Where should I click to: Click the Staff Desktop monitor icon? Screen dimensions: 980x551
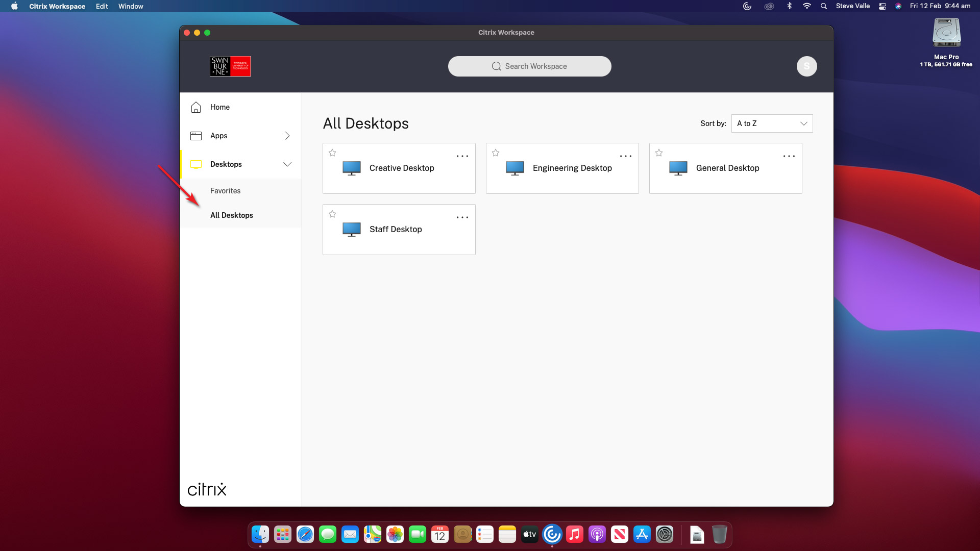pos(352,229)
